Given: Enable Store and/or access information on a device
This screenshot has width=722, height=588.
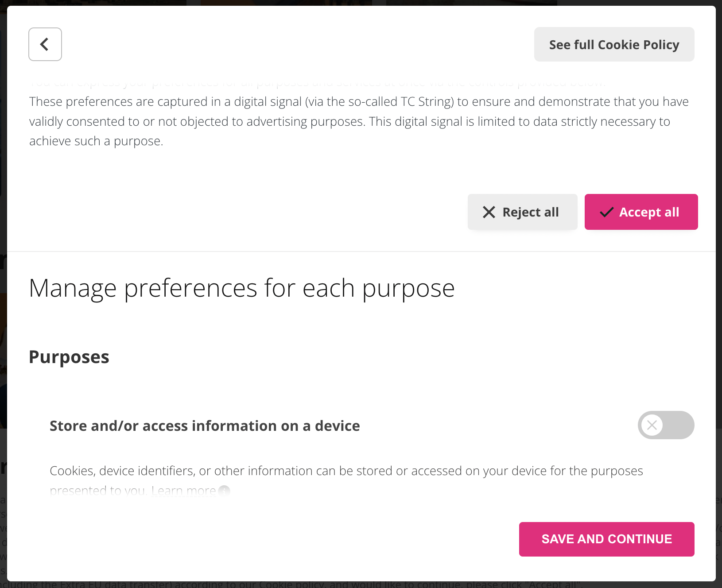Looking at the screenshot, I should [665, 425].
